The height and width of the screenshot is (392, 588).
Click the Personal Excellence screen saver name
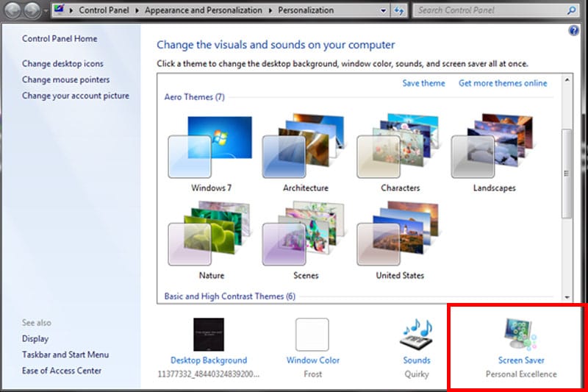coord(521,374)
